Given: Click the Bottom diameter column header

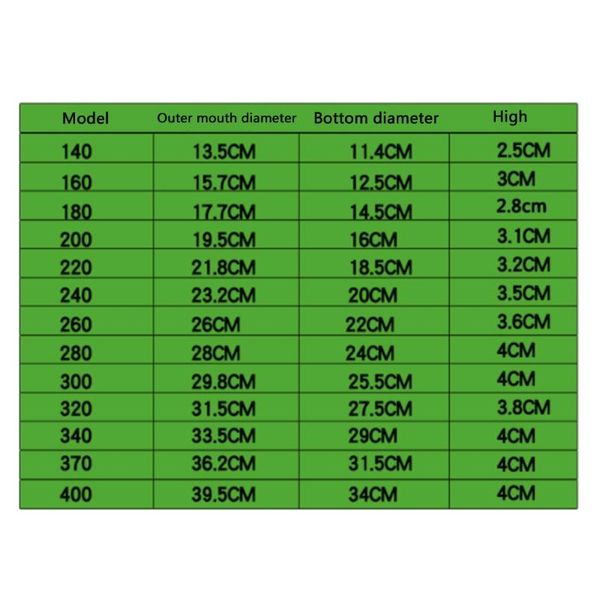Looking at the screenshot, I should pyautogui.click(x=376, y=118).
